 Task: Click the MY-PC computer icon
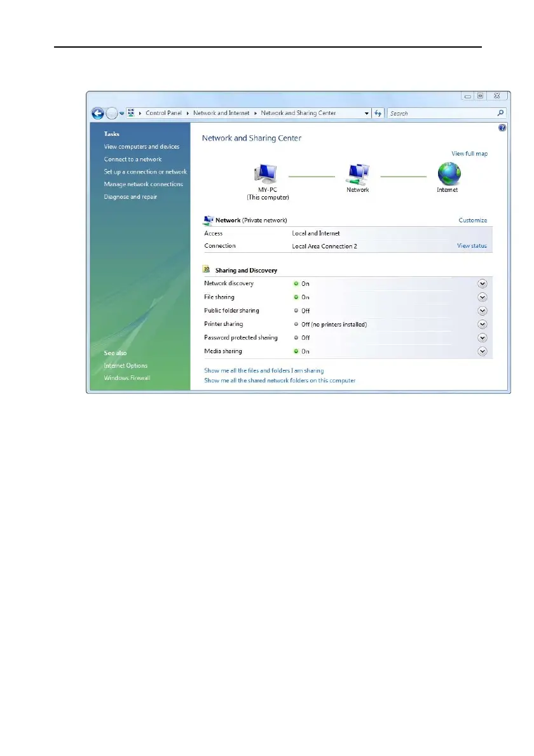pyautogui.click(x=265, y=175)
